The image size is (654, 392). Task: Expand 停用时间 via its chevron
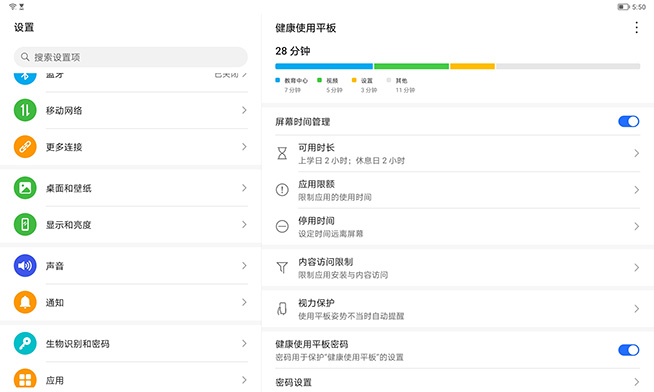[636, 226]
